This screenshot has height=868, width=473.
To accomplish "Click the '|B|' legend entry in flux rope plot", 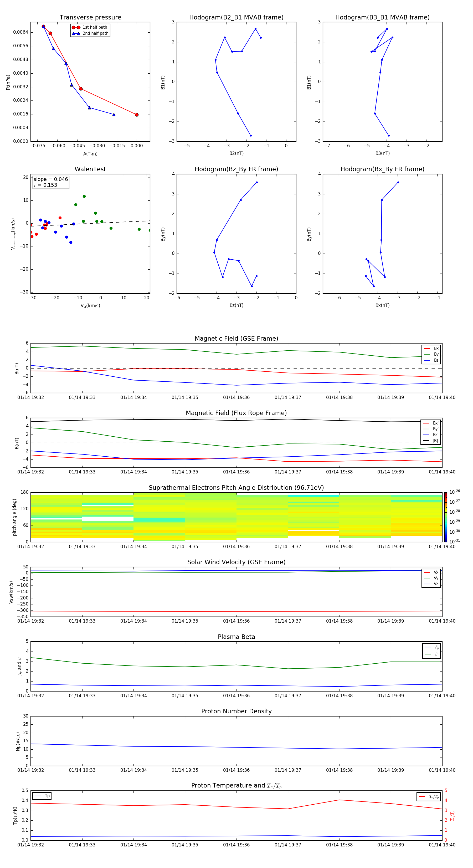I will (x=431, y=441).
